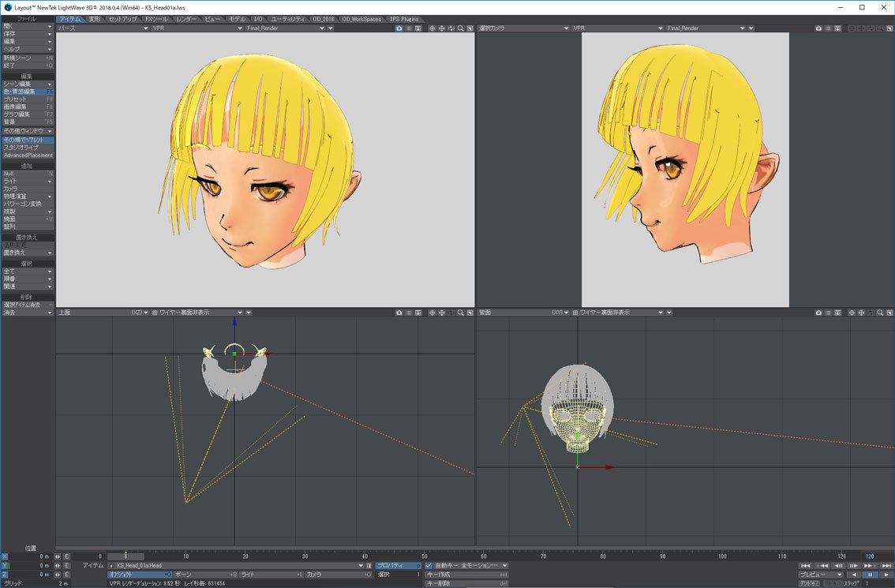895x588 pixels.
Task: Click the ステップ value field
Action: click(x=877, y=582)
